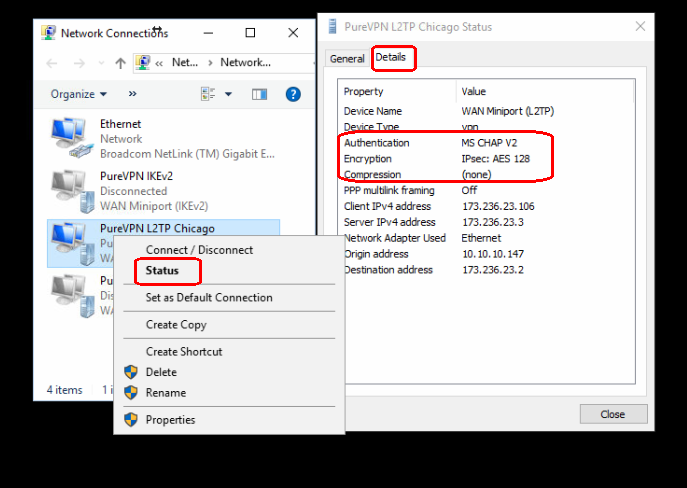Screen dimensions: 687x488
Task: Minimize the Network Connections window
Action: pos(208,33)
